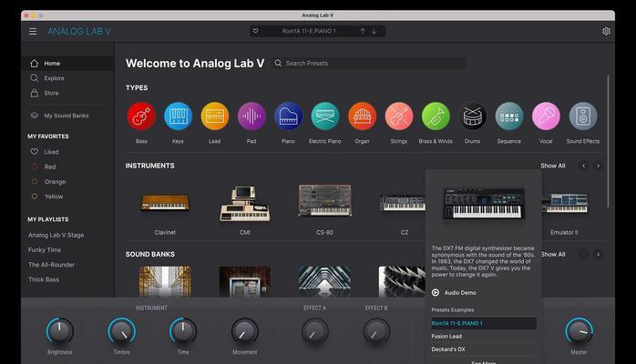Like the current preset with heart icon
The height and width of the screenshot is (364, 636).
click(x=255, y=31)
